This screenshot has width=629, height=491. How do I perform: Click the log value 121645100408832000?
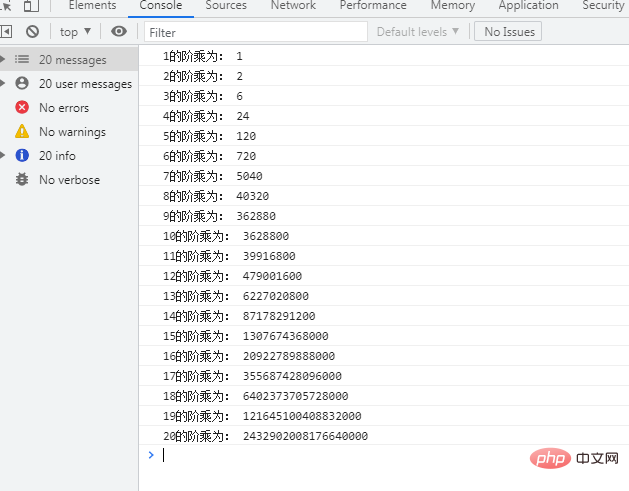[302, 416]
